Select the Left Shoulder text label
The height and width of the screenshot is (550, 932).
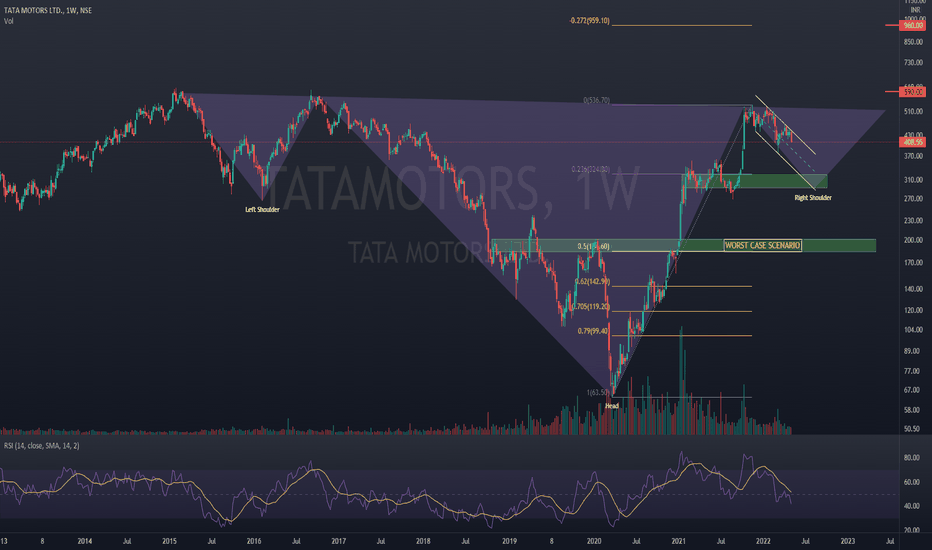pos(262,210)
